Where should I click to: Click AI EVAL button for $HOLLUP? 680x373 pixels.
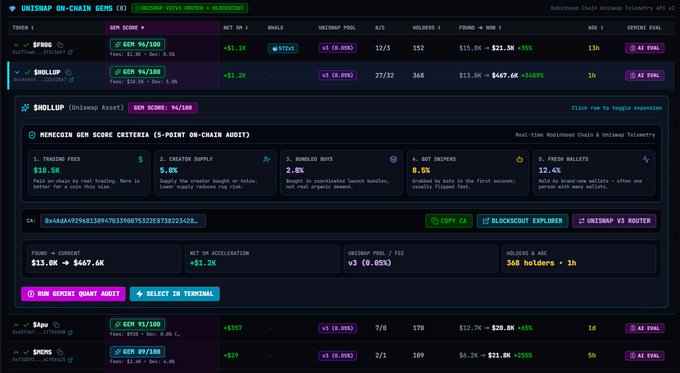[644, 75]
